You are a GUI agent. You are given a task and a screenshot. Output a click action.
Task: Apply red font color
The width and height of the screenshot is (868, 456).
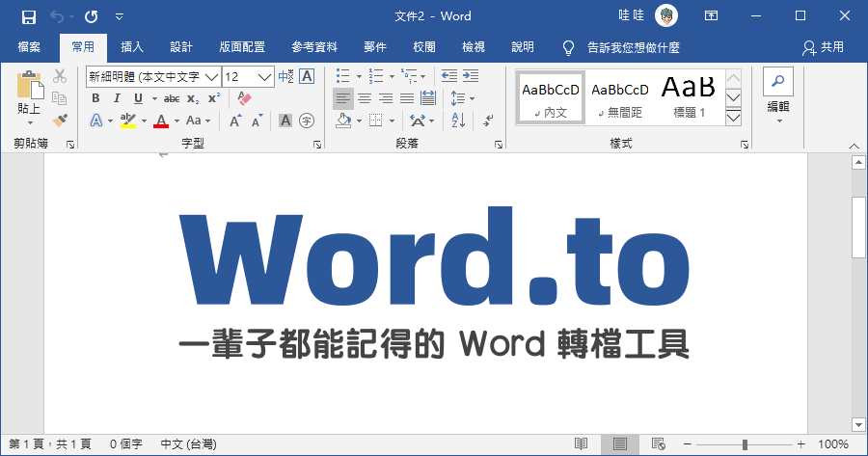[x=161, y=121]
